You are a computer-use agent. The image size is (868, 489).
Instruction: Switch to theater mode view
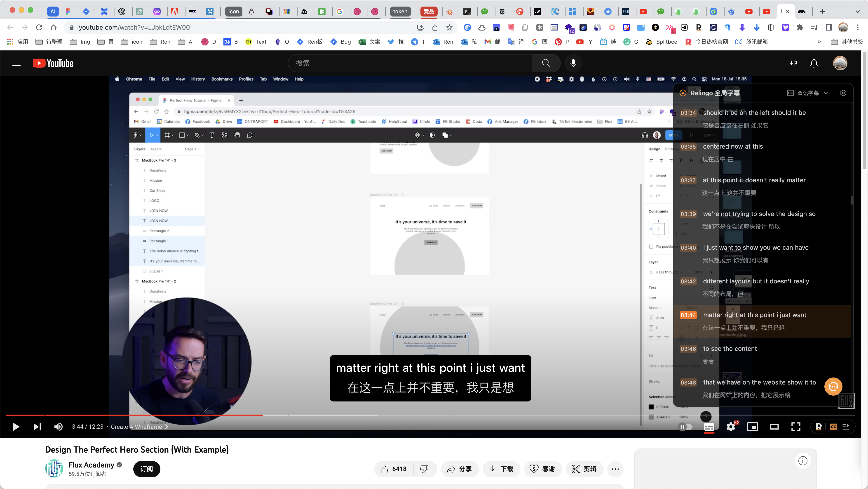click(774, 427)
